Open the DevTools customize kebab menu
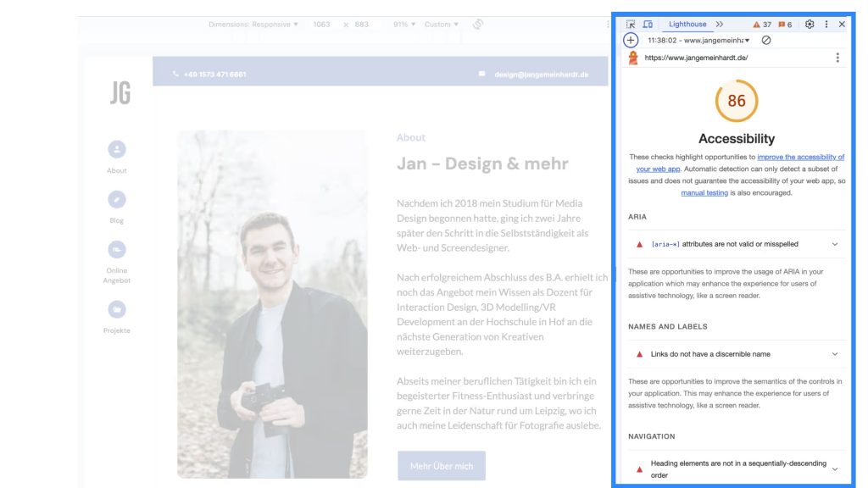Screen dimensions: 868x488 tap(826, 25)
